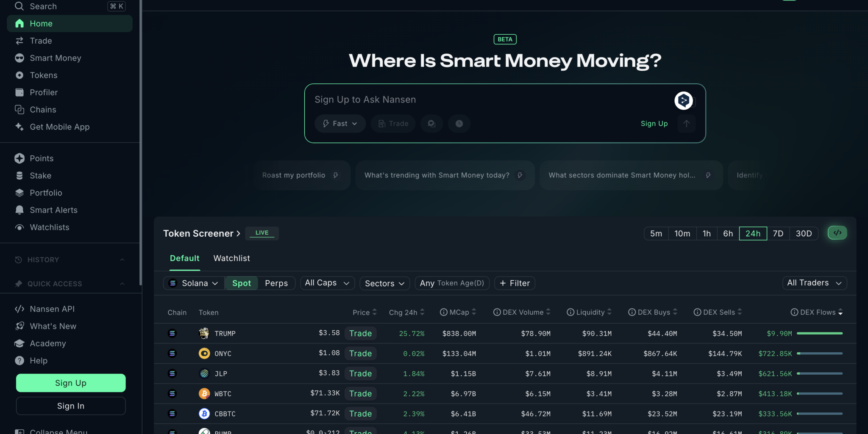
Task: Sort by Chg 24h column
Action: (406, 312)
